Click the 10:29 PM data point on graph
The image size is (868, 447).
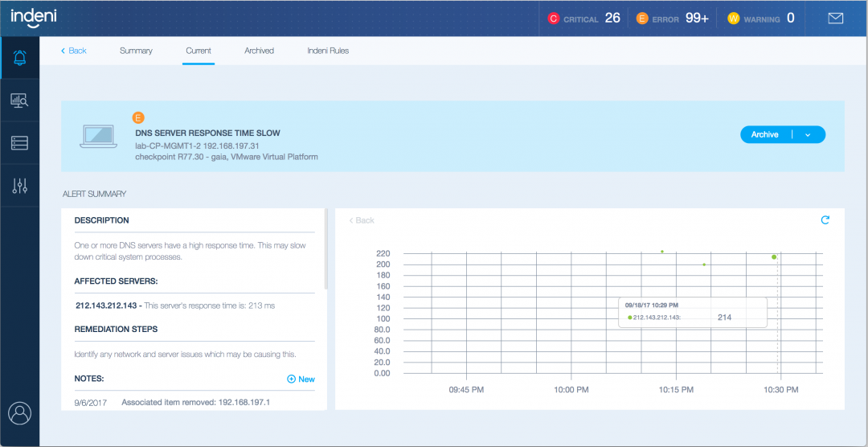click(774, 257)
